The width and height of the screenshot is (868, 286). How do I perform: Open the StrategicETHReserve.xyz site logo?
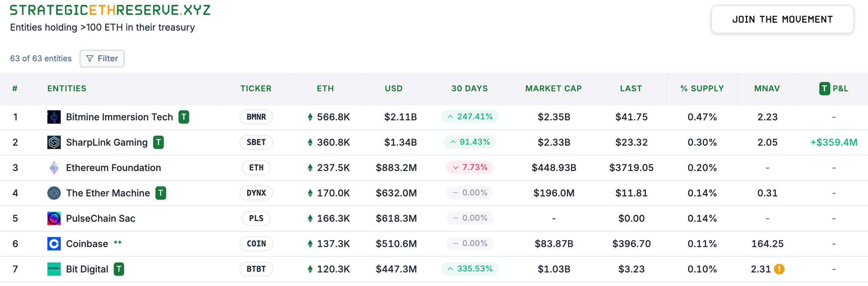(110, 10)
